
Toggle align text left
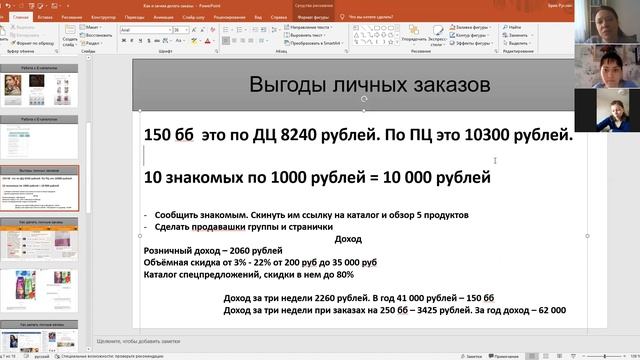[x=226, y=40]
